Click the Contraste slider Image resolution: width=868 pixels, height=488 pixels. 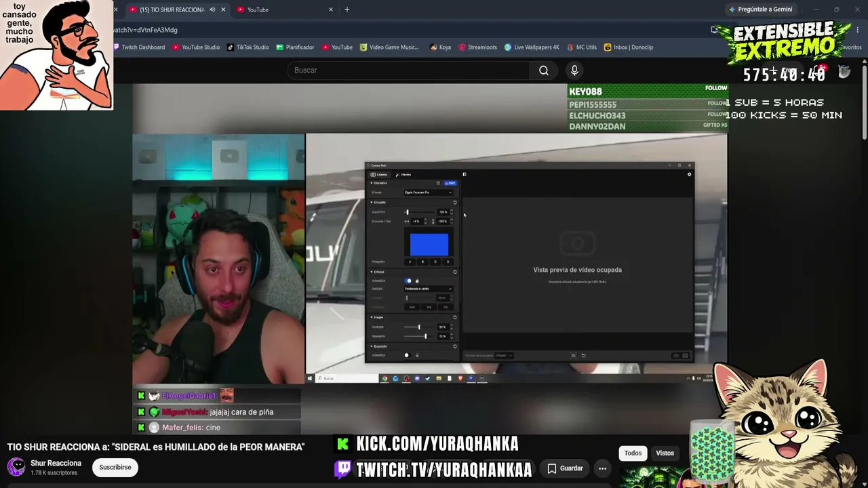pyautogui.click(x=420, y=327)
